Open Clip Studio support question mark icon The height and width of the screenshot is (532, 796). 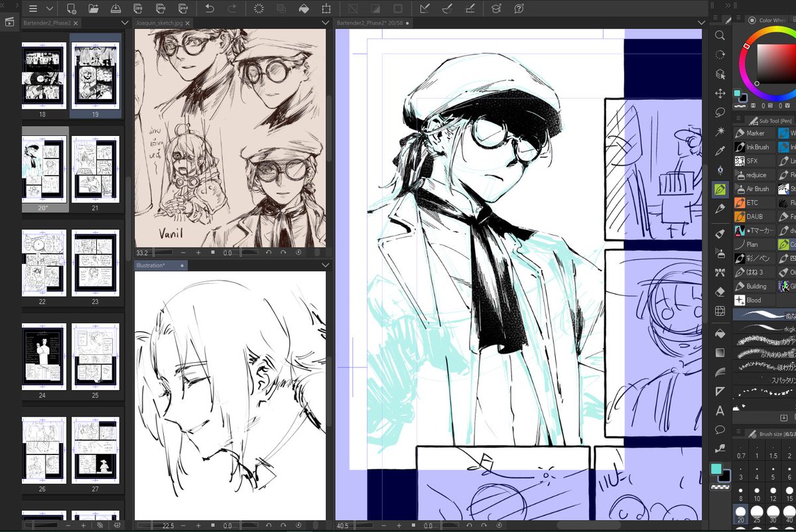(x=519, y=9)
